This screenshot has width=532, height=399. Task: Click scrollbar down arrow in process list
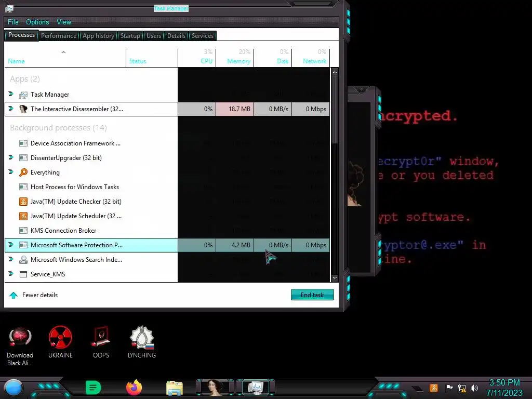tap(335, 278)
